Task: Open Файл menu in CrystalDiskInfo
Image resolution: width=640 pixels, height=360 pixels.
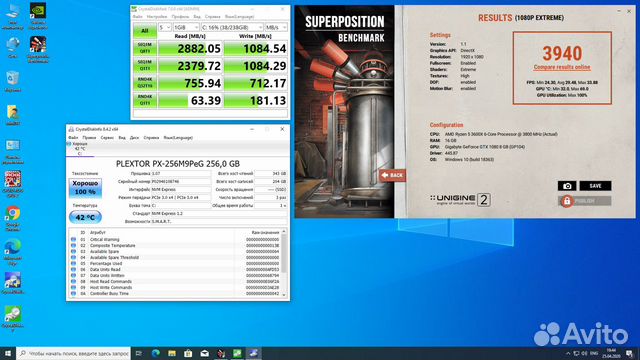Action: pyautogui.click(x=73, y=138)
